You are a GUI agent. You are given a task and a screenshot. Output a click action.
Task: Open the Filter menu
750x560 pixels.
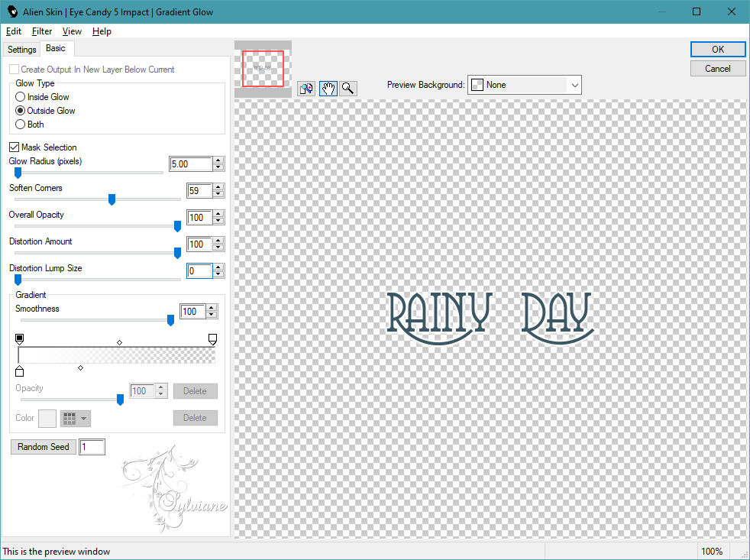[x=42, y=31]
